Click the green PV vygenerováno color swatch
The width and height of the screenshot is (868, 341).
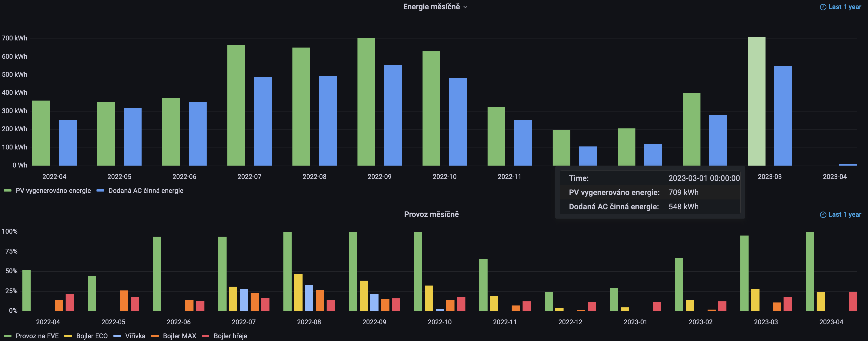[x=8, y=191]
